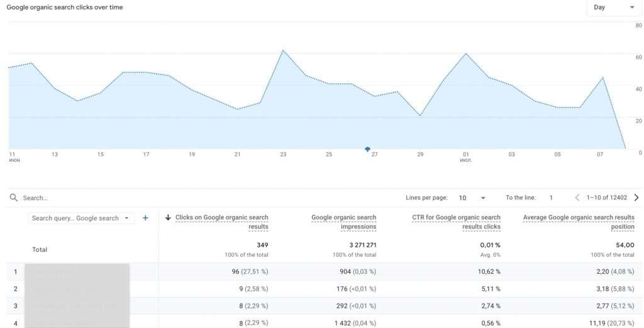
Task: Click row 2 CTR 5,11 %
Action: [491, 289]
